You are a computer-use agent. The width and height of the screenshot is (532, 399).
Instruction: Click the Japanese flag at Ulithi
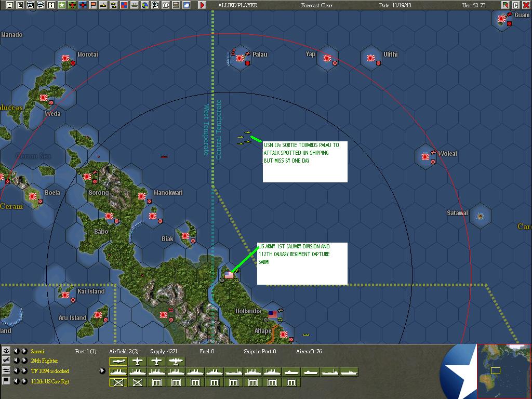pos(371,58)
